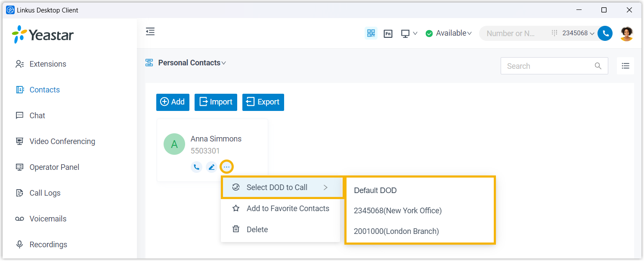Image resolution: width=644 pixels, height=261 pixels.
Task: Collapse the sidebar with the menu fold icon
Action: tap(150, 31)
